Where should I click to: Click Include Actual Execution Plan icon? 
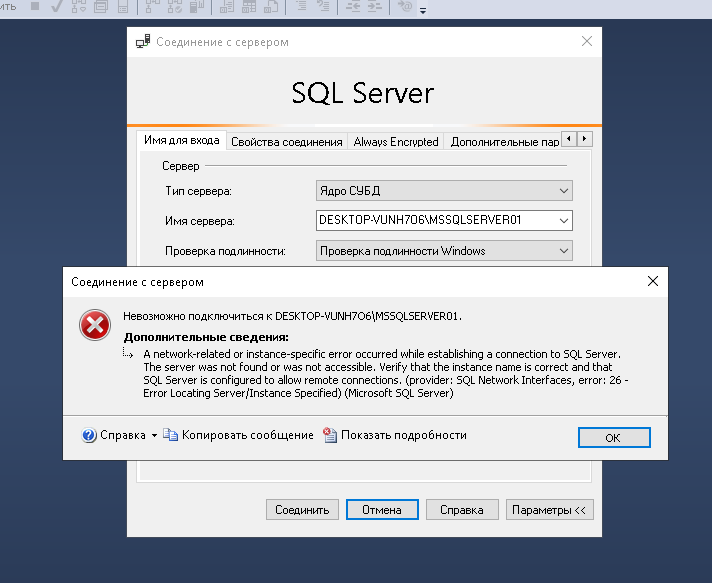tap(152, 6)
